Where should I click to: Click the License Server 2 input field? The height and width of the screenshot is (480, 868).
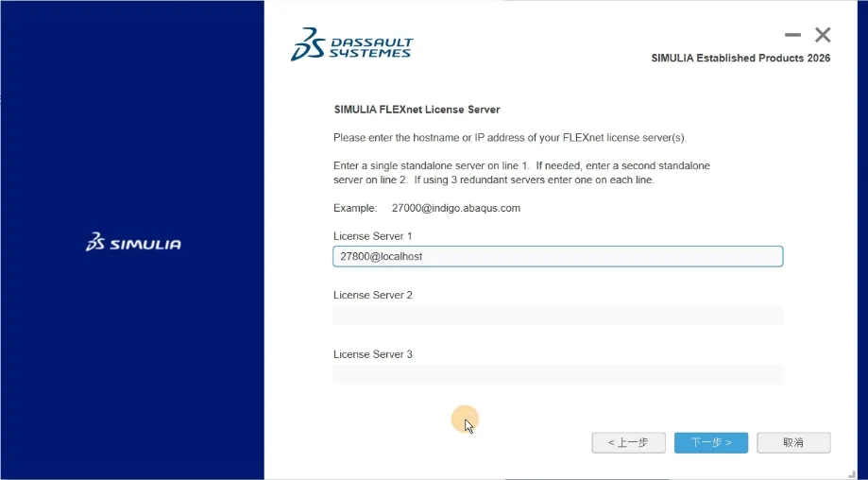[557, 315]
